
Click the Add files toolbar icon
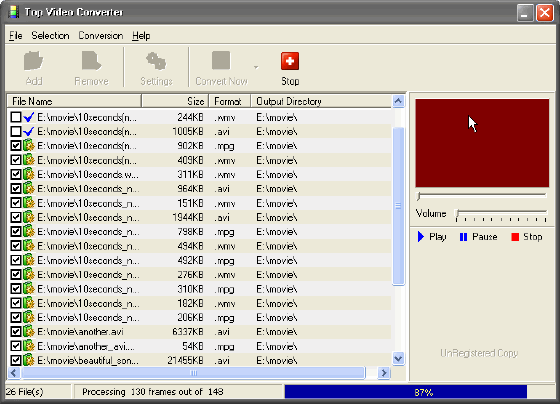click(34, 61)
